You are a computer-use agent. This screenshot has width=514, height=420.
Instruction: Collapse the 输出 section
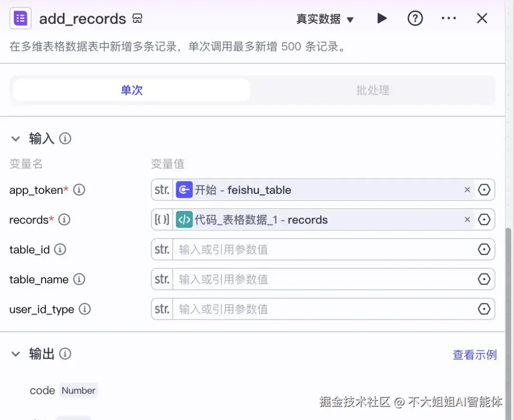pos(16,354)
